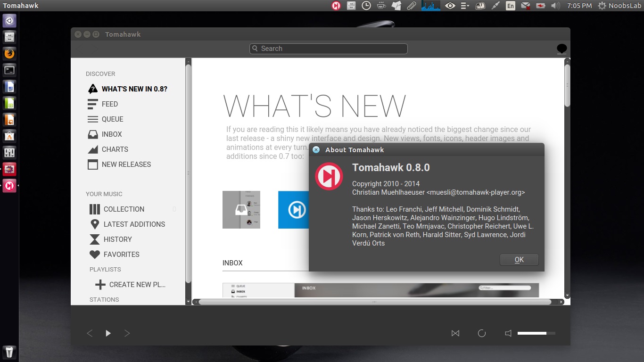644x362 pixels.
Task: Open the speech bubble icon beside the search bar
Action: [x=561, y=49]
